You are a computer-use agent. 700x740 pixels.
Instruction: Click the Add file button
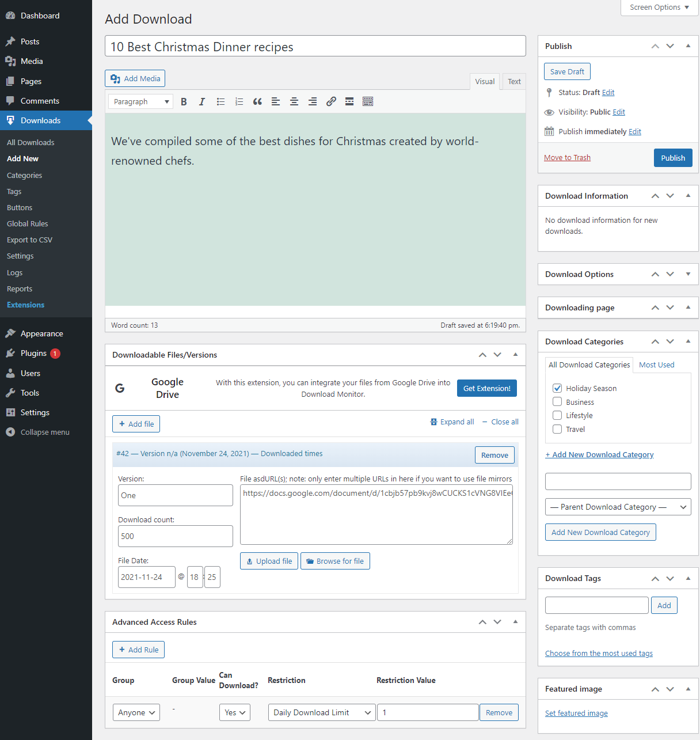pos(136,424)
